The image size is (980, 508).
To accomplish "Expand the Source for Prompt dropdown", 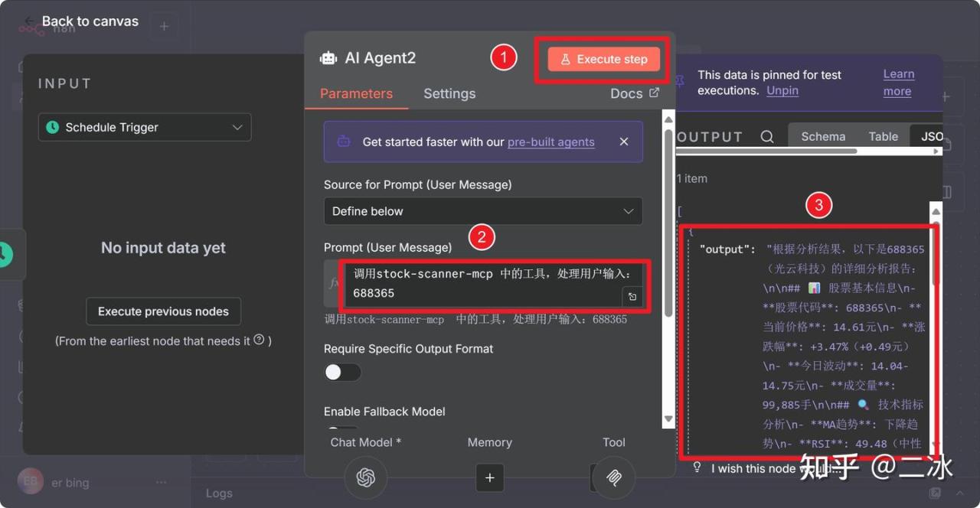I will (x=482, y=211).
